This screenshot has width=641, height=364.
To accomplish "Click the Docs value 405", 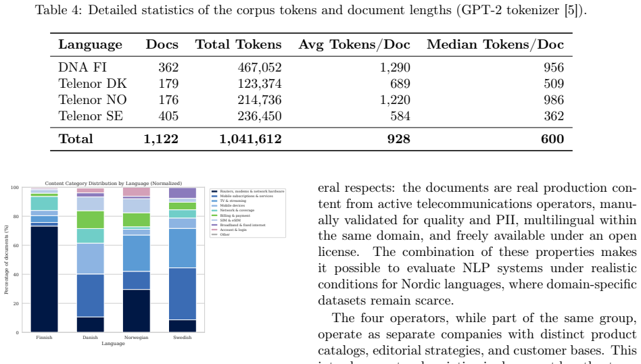I will 168,116.
